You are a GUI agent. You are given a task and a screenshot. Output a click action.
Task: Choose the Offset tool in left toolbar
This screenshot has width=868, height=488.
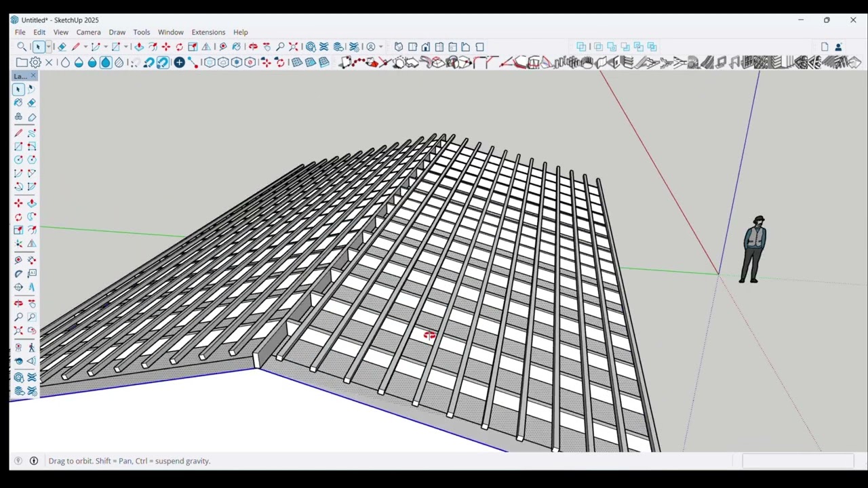pyautogui.click(x=31, y=230)
